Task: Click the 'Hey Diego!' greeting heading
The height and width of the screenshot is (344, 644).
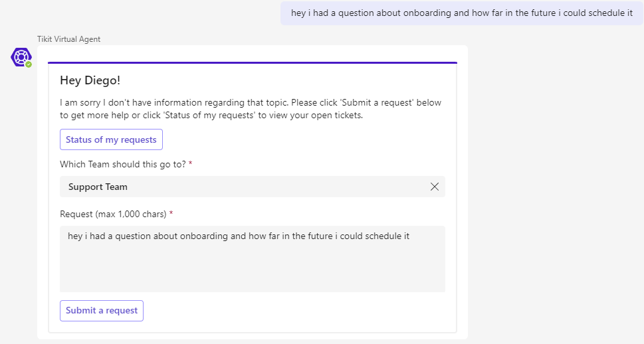Action: coord(90,80)
